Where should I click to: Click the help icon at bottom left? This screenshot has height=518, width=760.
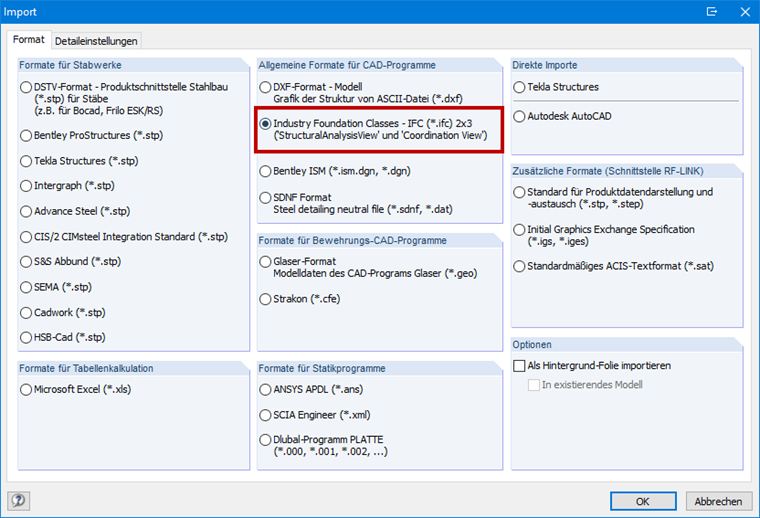(18, 500)
